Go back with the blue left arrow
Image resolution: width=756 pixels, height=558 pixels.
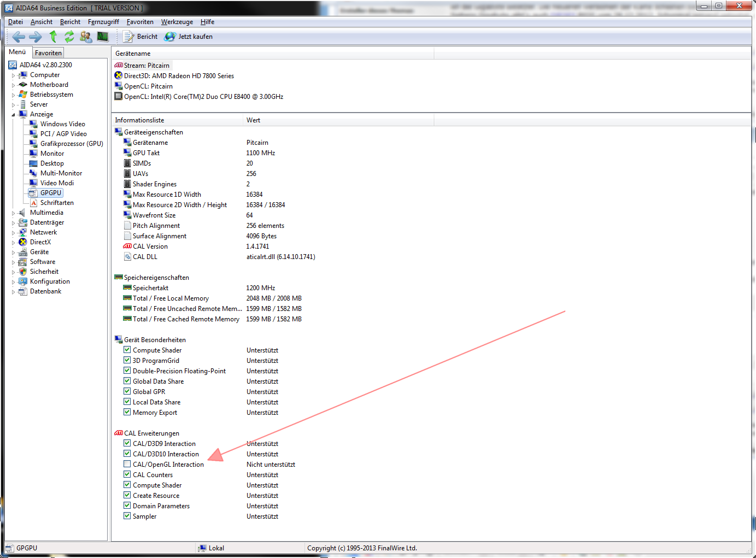tap(19, 37)
